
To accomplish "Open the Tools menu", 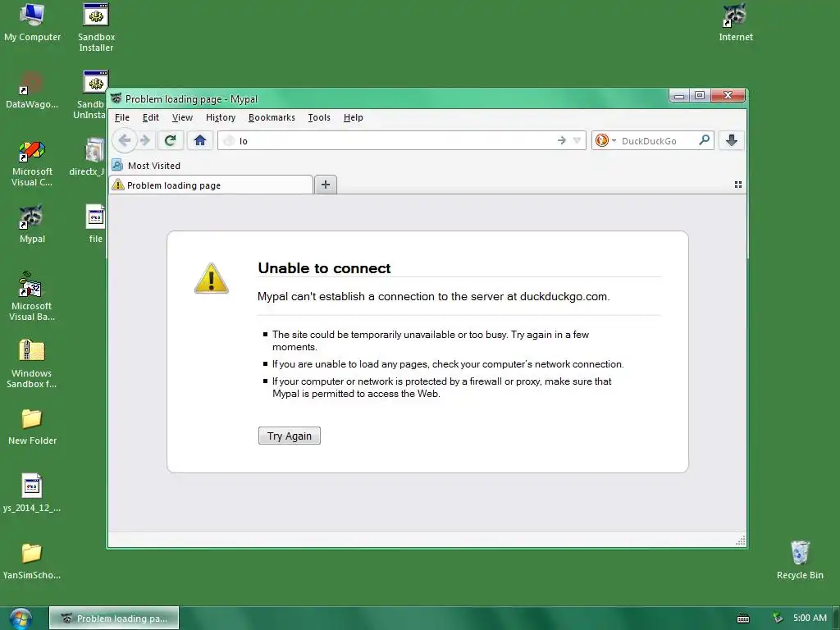I will [319, 117].
